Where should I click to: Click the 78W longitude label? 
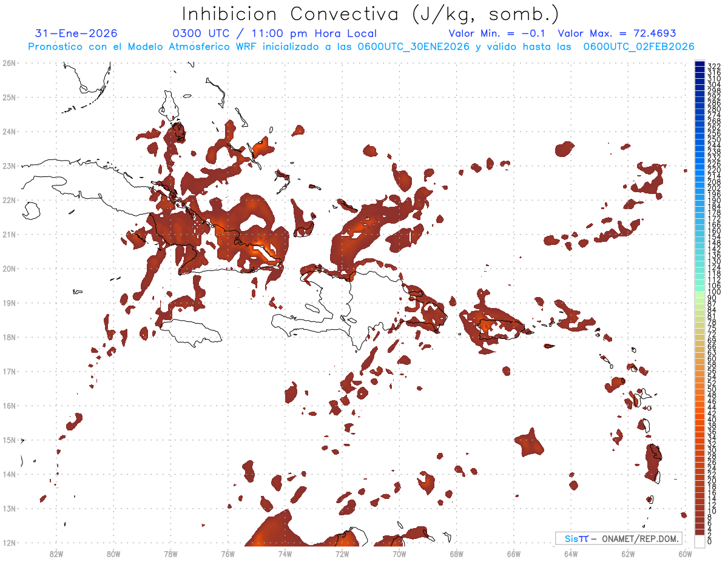(x=170, y=554)
